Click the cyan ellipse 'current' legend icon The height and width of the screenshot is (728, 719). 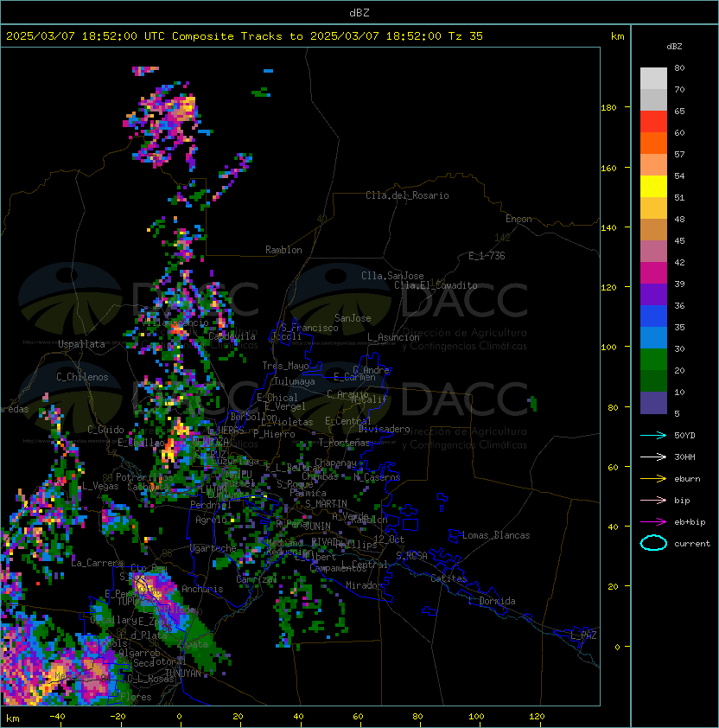[x=653, y=543]
